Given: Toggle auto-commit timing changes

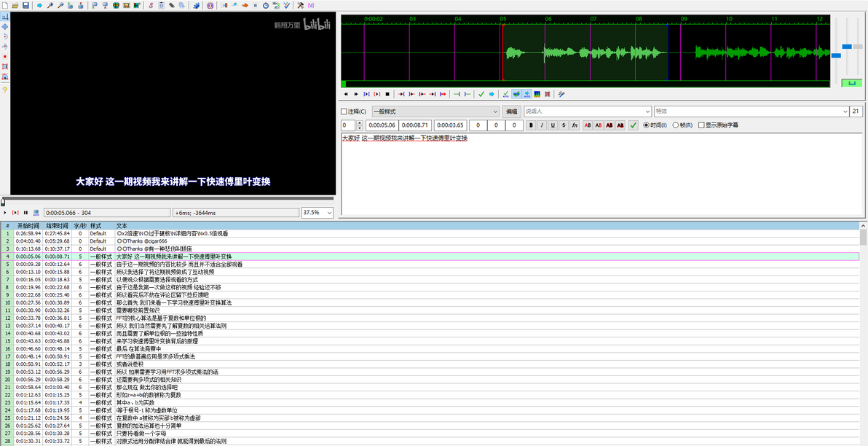Looking at the screenshot, I should click(506, 94).
